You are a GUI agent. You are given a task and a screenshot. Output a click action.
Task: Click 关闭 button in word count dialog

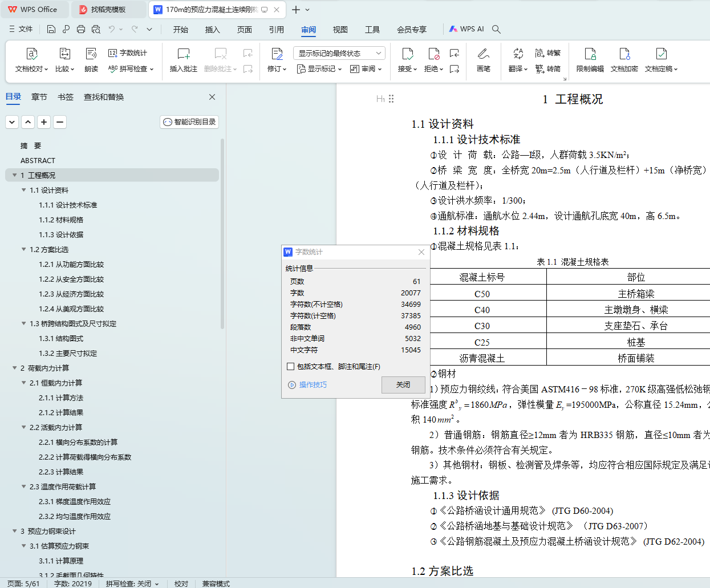pyautogui.click(x=403, y=385)
